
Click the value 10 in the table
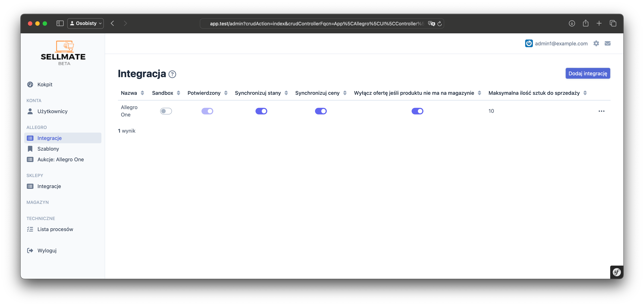click(491, 111)
